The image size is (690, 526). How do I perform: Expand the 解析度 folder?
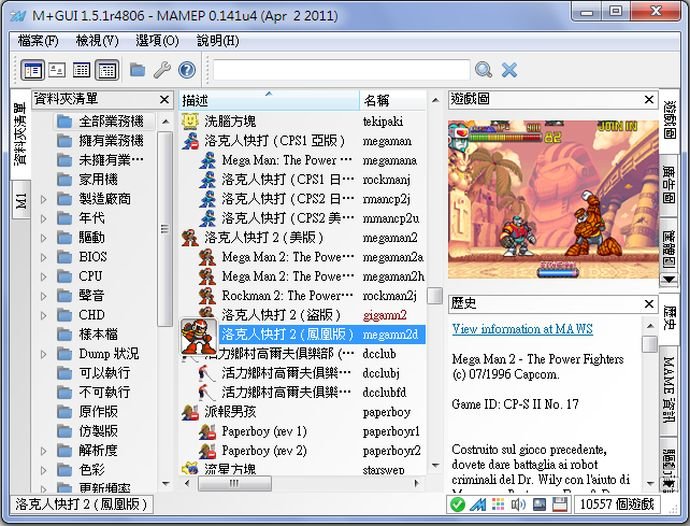pyautogui.click(x=43, y=451)
